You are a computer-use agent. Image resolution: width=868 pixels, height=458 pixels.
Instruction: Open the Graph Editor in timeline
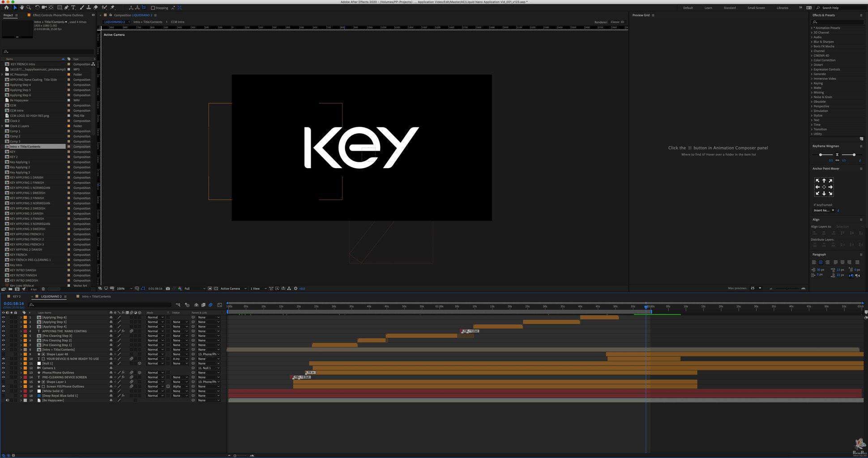pos(220,305)
